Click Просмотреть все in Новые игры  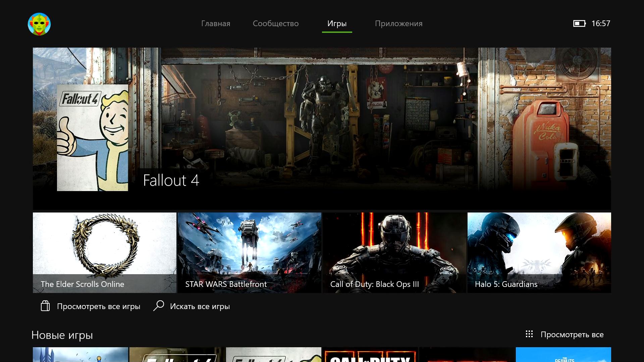tap(572, 335)
